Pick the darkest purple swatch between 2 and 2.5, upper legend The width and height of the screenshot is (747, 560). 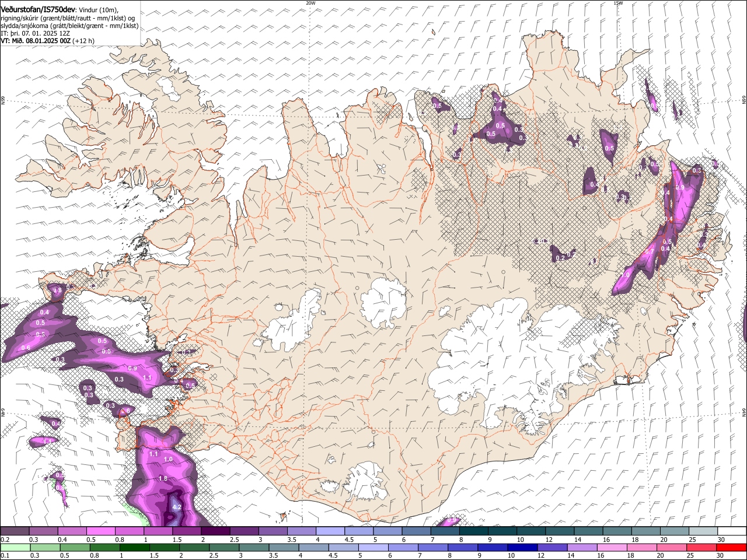(215, 531)
